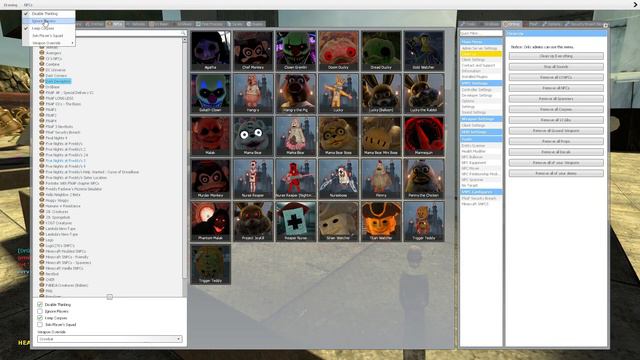Click the category icon beside Combine
640x360 pixels.
42,64
